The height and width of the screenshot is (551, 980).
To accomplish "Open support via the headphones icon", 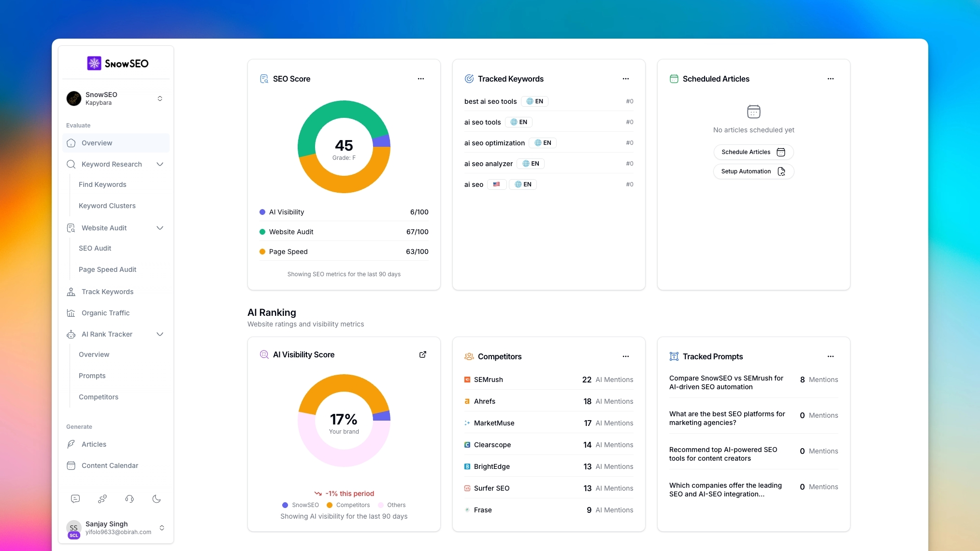I will [x=129, y=499].
